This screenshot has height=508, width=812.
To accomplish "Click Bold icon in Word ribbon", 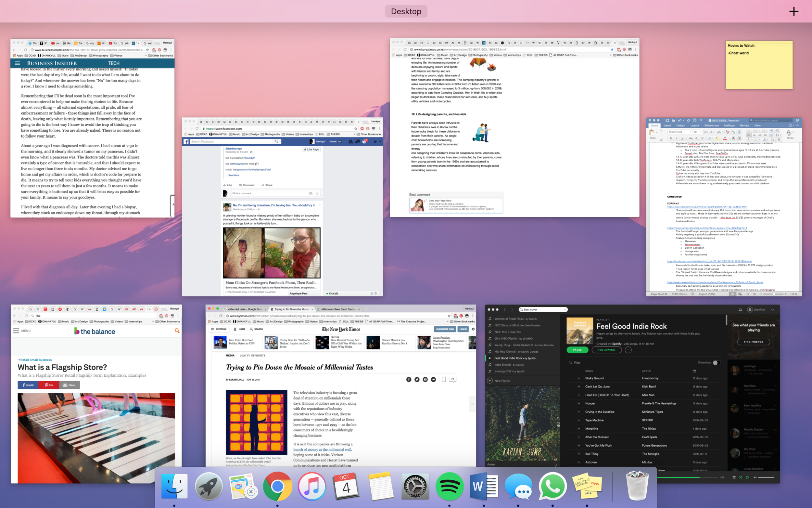I will click(670, 138).
